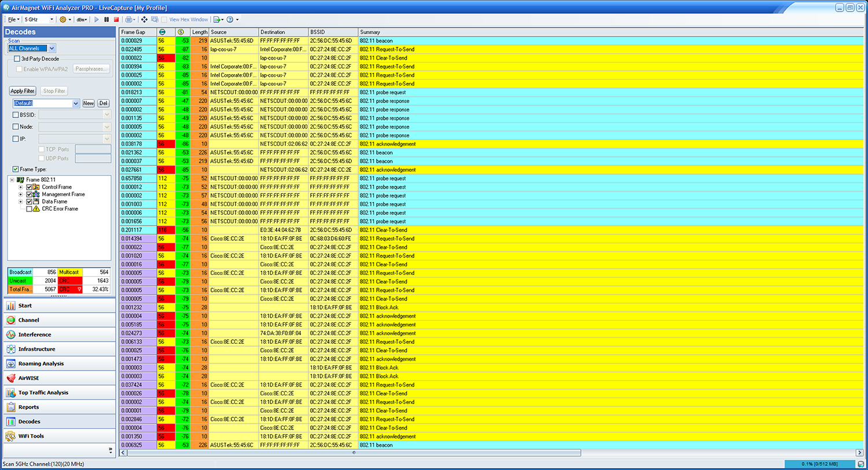This screenshot has height=470, width=868.
Task: Expand the Management Frame tree node
Action: [21, 194]
